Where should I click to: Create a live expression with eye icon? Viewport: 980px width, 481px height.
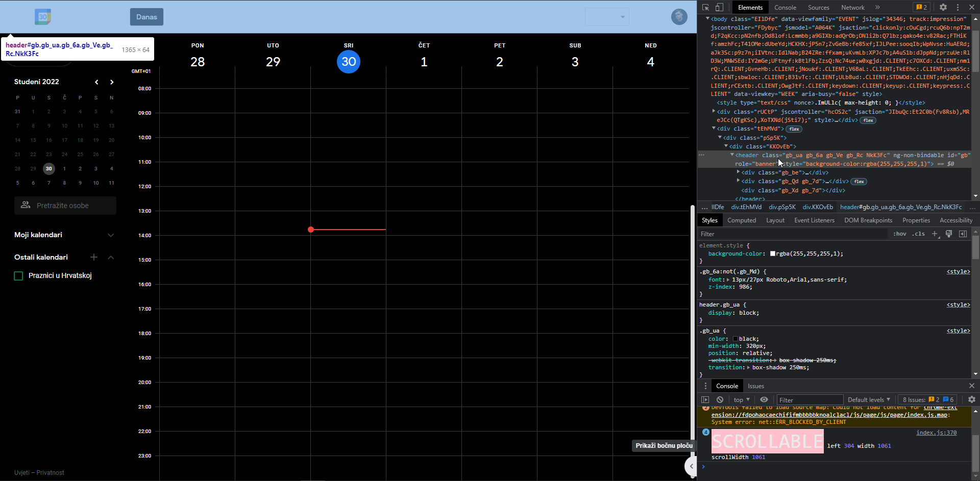point(764,400)
